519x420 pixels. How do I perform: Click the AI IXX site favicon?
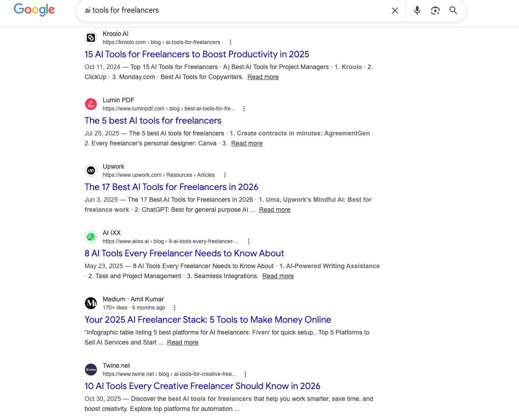click(91, 237)
